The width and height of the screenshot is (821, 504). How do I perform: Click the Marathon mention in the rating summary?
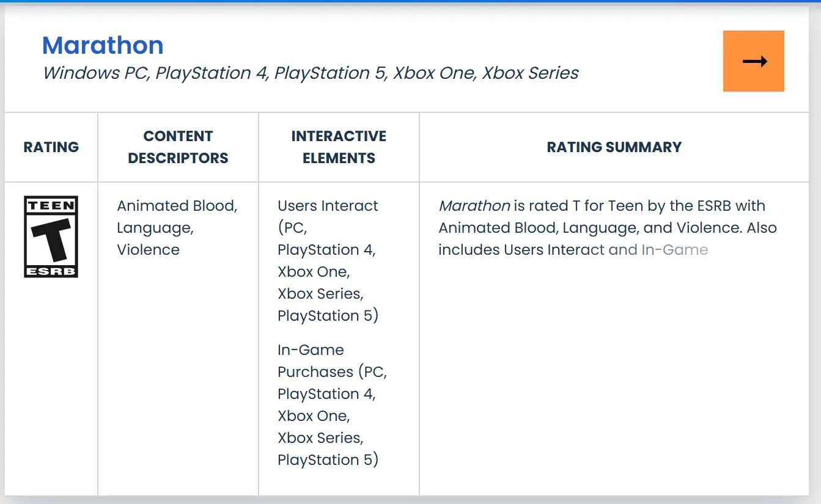tap(474, 206)
